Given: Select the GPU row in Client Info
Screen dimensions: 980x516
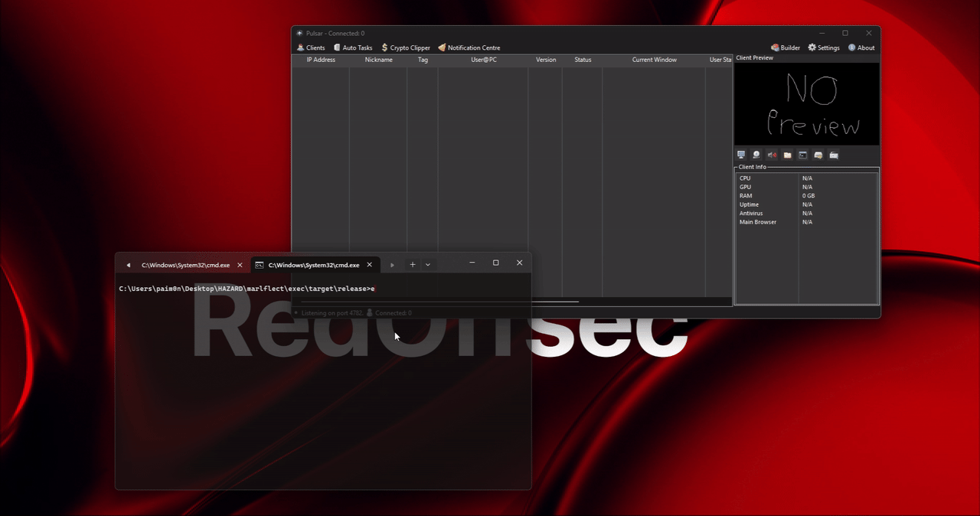Looking at the screenshot, I should tap(807, 187).
